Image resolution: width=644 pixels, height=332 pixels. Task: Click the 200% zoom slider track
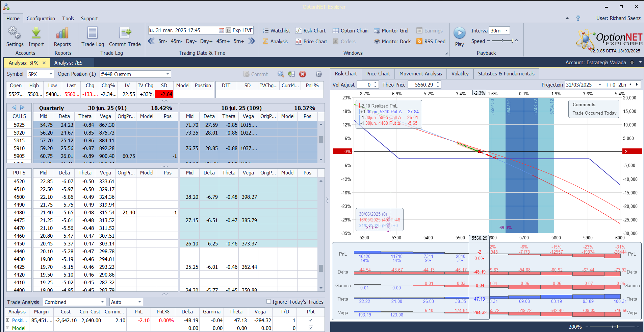(x=612, y=327)
